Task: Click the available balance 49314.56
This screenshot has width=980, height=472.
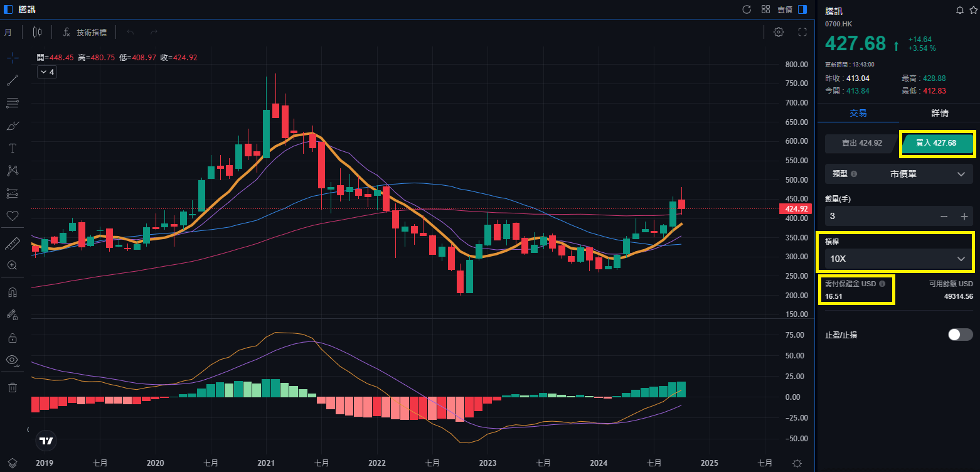Action: click(x=958, y=296)
